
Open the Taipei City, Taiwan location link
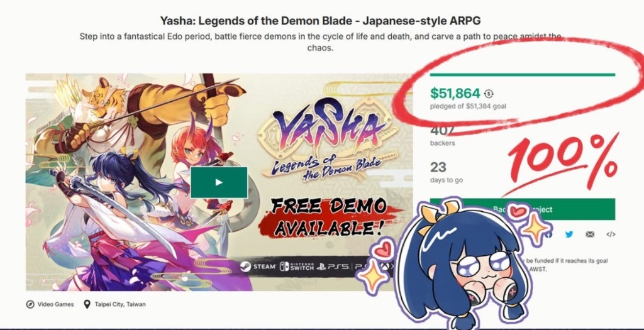tap(120, 305)
